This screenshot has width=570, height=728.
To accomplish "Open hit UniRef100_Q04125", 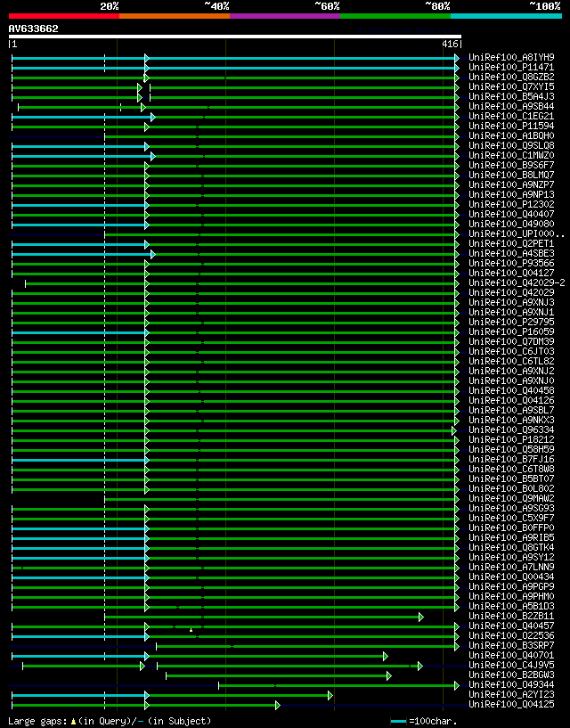I will (x=511, y=705).
